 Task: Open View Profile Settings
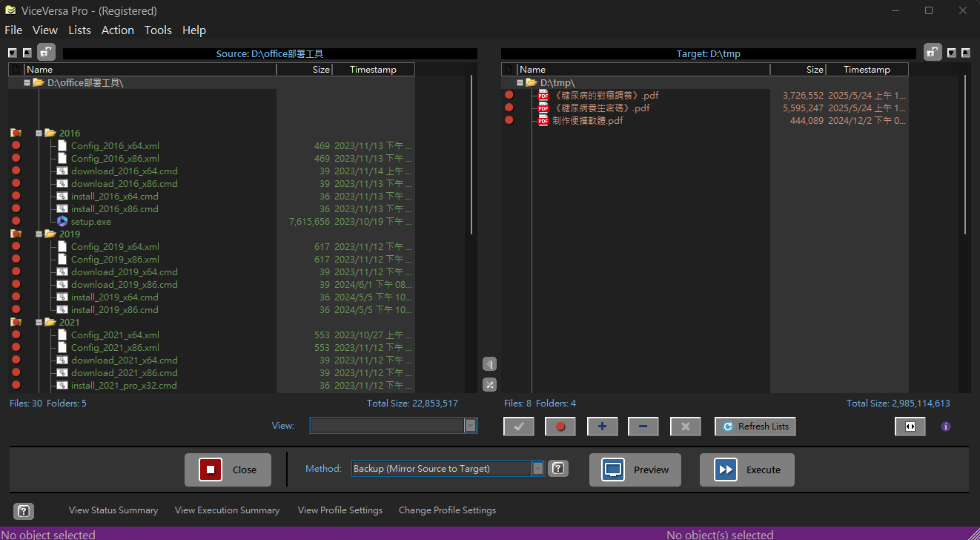click(340, 510)
